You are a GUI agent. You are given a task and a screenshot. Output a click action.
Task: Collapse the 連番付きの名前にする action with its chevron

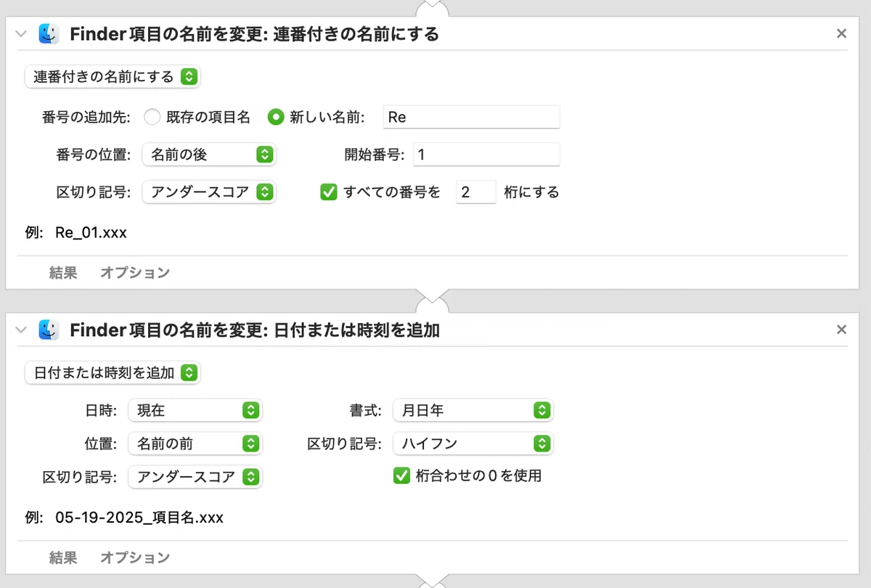click(x=21, y=33)
